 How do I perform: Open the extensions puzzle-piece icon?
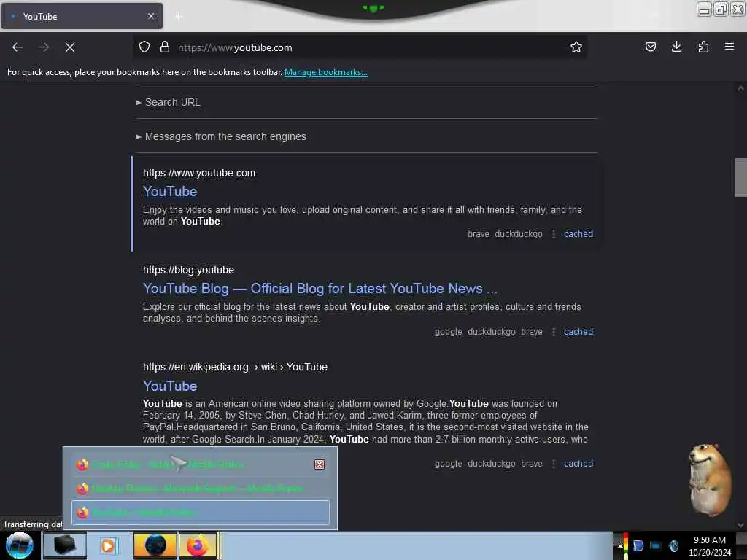703,47
